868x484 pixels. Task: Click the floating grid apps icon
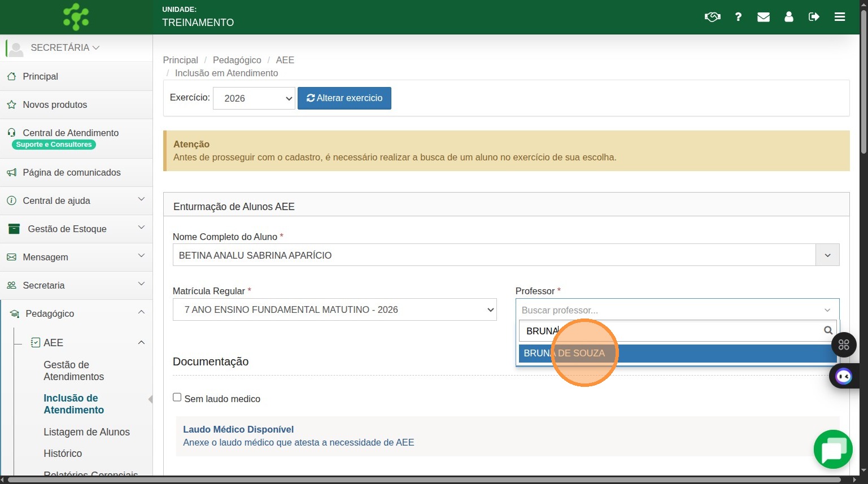point(844,345)
